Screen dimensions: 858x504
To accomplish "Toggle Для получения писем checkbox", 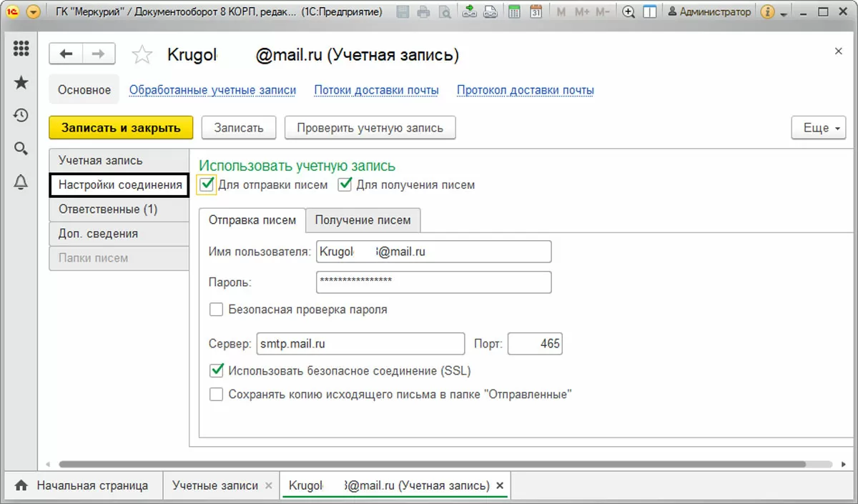I will pos(345,185).
